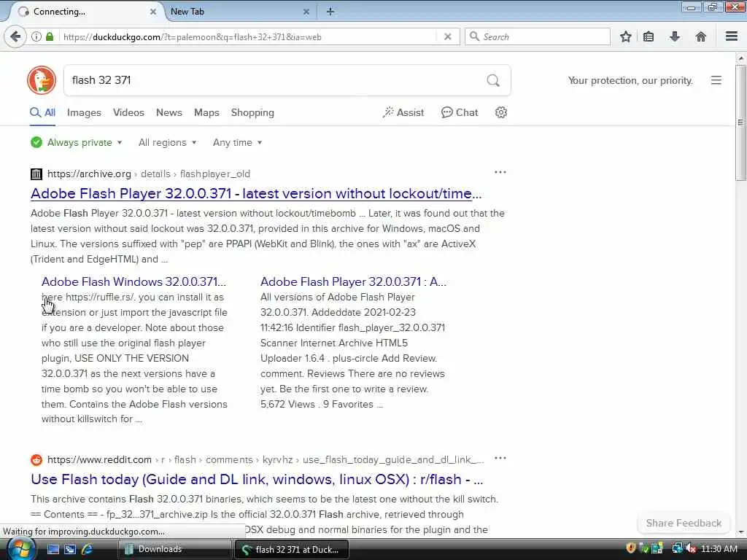
Task: Show bookmarks list icon in toolbar
Action: coord(649,36)
